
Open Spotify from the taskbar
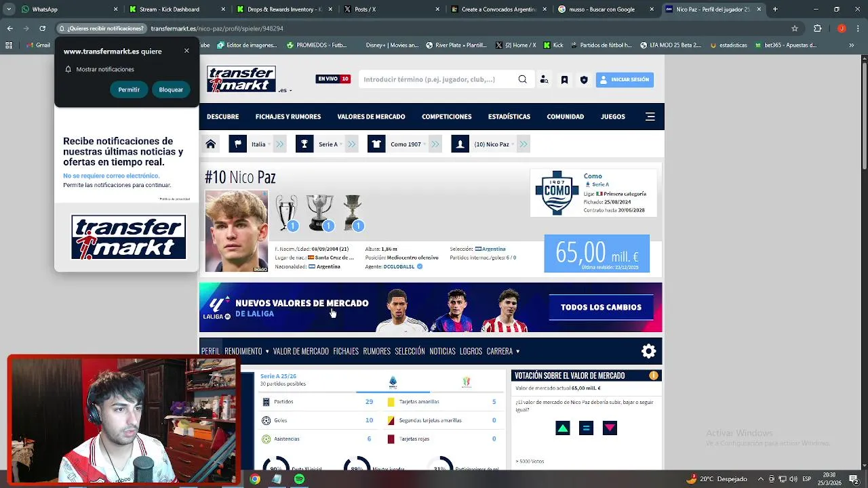299,479
